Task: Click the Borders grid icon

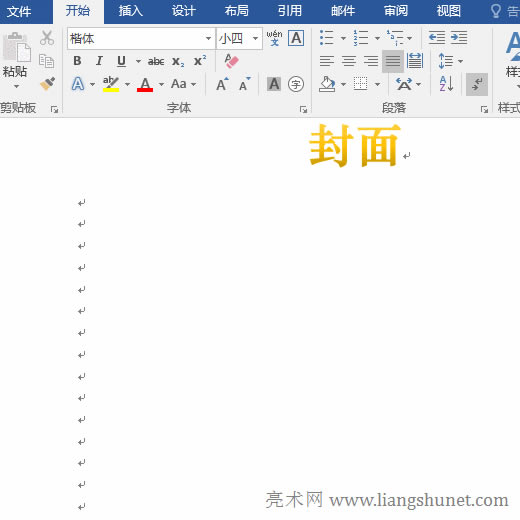Action: (361, 84)
